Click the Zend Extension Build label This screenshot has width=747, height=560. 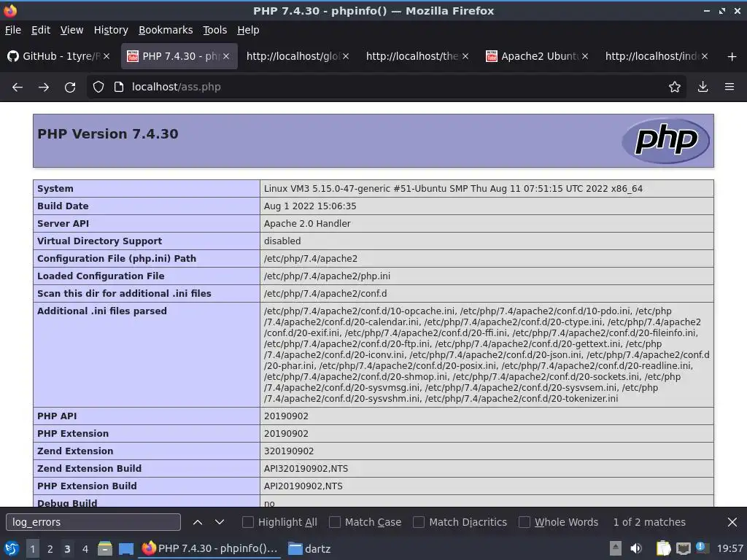coord(89,469)
